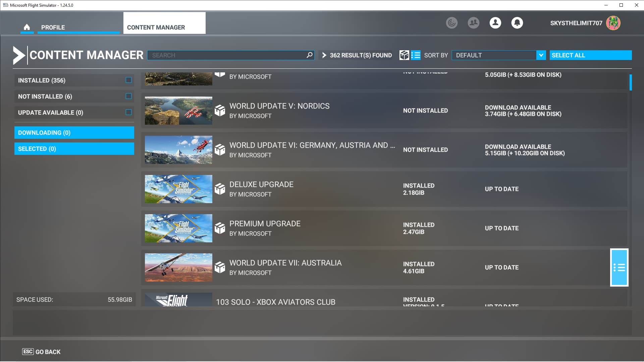Viewport: 644px width, 362px height.
Task: Maximize the Flight Simulator window
Action: click(621, 5)
